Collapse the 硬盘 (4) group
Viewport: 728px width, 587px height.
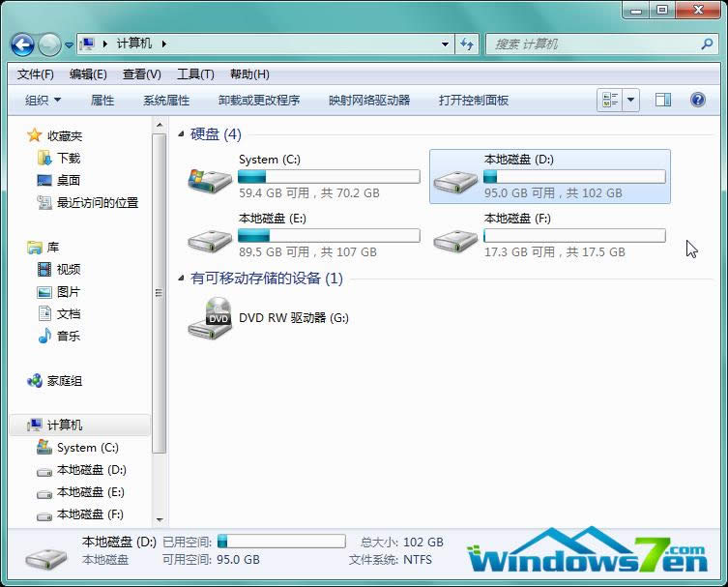click(182, 134)
